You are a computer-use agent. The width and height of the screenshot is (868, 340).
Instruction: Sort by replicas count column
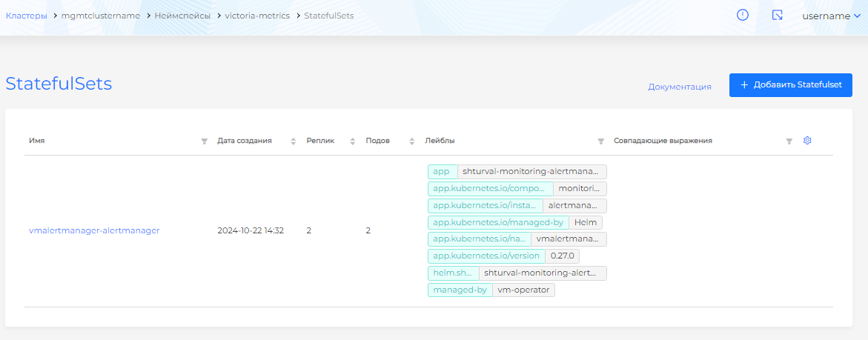(352, 141)
